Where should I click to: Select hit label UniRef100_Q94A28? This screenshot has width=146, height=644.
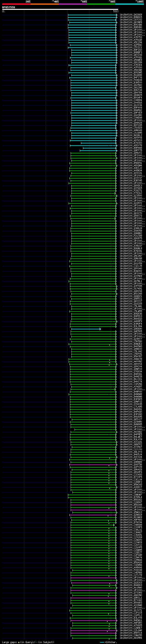(x=131, y=123)
